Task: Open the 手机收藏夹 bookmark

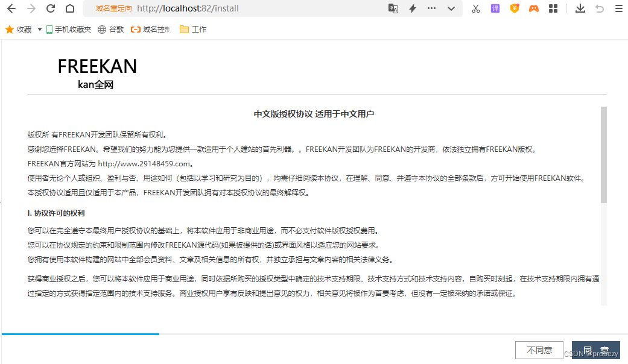Action: 69,29
